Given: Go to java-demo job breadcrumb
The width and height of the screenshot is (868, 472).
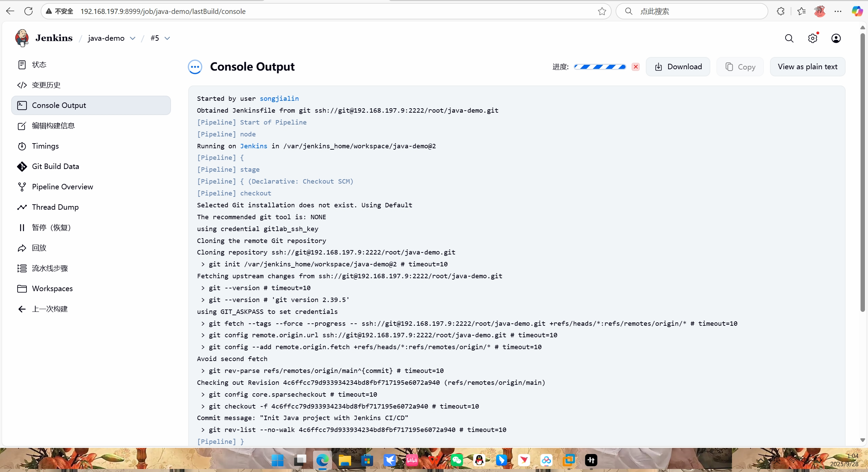Looking at the screenshot, I should pyautogui.click(x=106, y=38).
